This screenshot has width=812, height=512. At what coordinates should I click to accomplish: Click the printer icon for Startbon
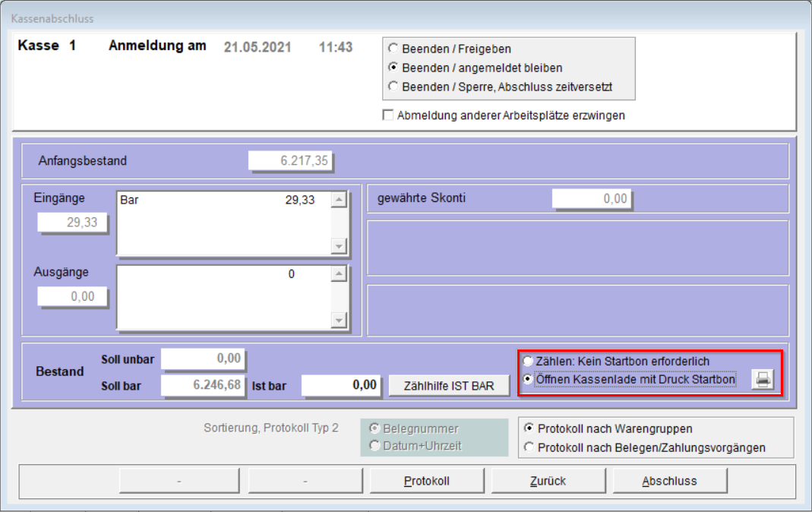click(763, 380)
